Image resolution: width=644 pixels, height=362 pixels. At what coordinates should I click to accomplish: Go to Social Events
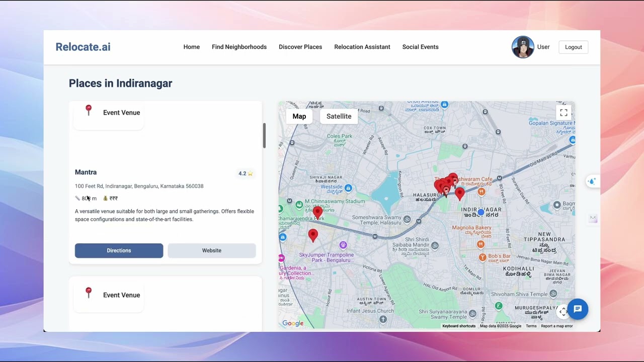coord(420,47)
